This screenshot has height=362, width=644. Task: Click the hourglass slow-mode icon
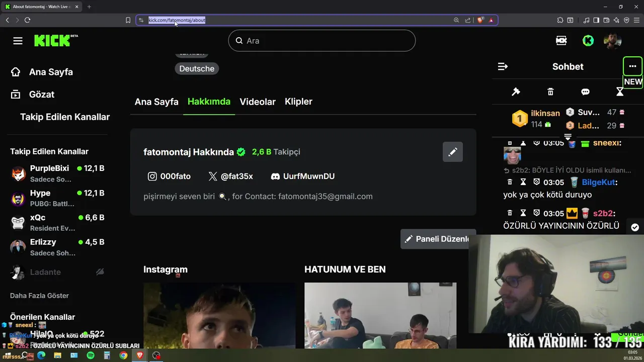pyautogui.click(x=620, y=92)
